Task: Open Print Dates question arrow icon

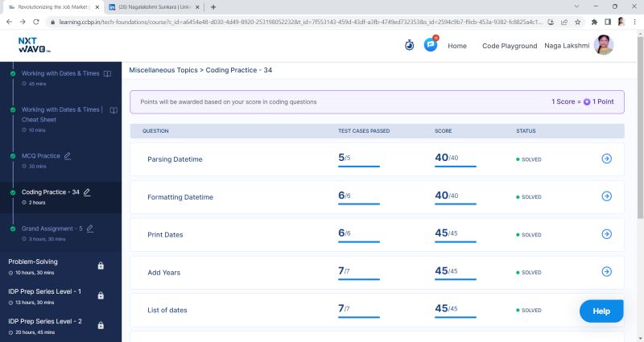Action: [606, 234]
